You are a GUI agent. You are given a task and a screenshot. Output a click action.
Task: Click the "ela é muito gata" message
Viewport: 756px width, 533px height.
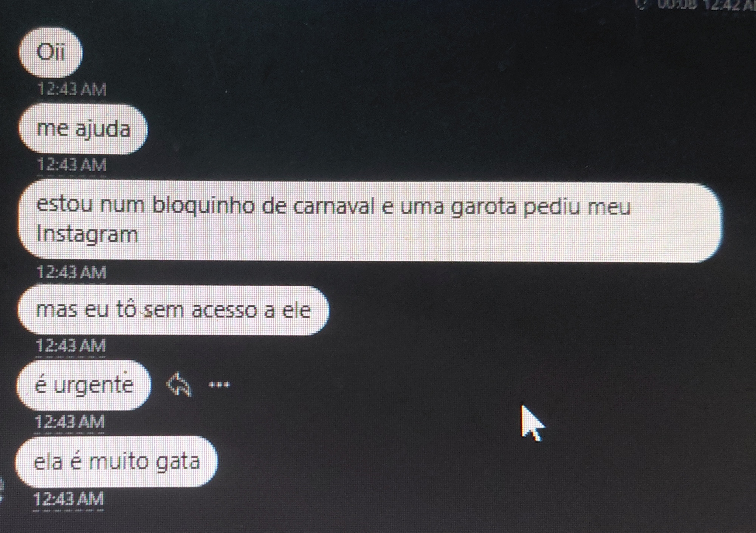click(116, 462)
